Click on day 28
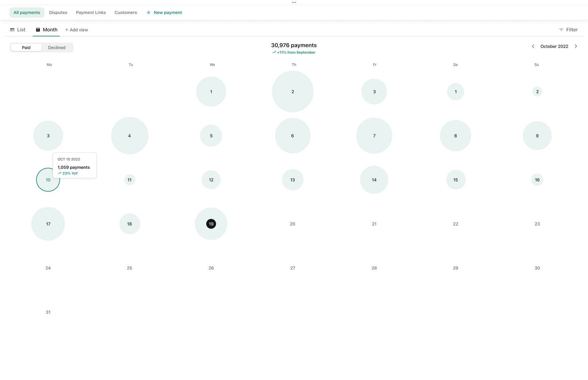The image size is (588, 380). tap(374, 268)
